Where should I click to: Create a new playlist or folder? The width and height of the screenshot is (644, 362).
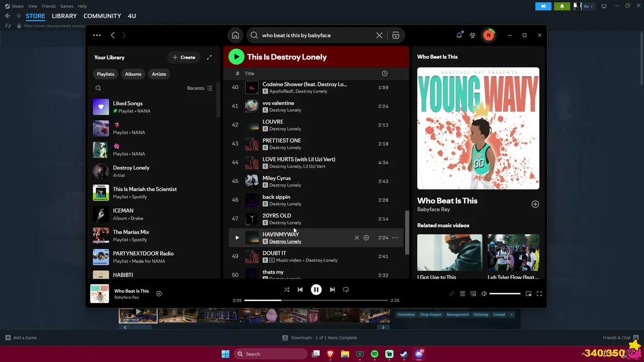184,57
